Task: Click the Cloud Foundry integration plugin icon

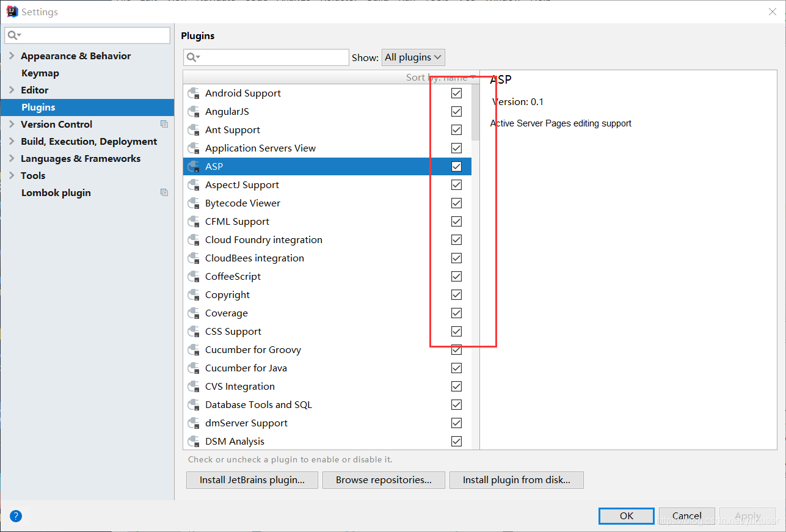Action: (x=194, y=240)
